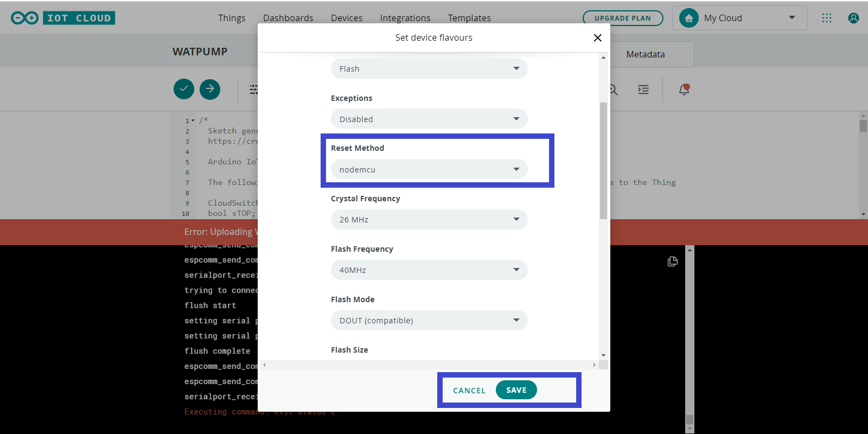Viewport: 868px width, 434px height.
Task: Click code line 10 'bool sTOP;'
Action: [x=232, y=213]
